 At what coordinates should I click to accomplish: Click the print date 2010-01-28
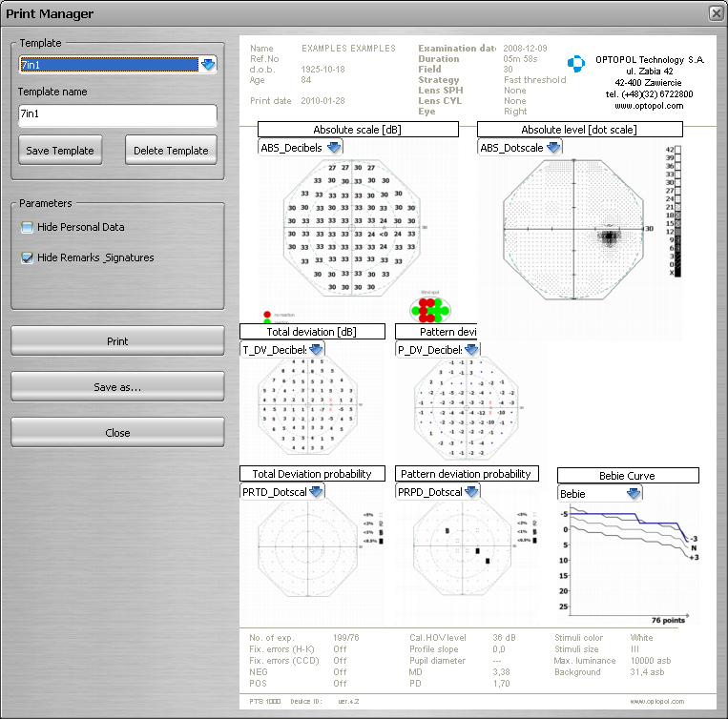click(x=322, y=101)
